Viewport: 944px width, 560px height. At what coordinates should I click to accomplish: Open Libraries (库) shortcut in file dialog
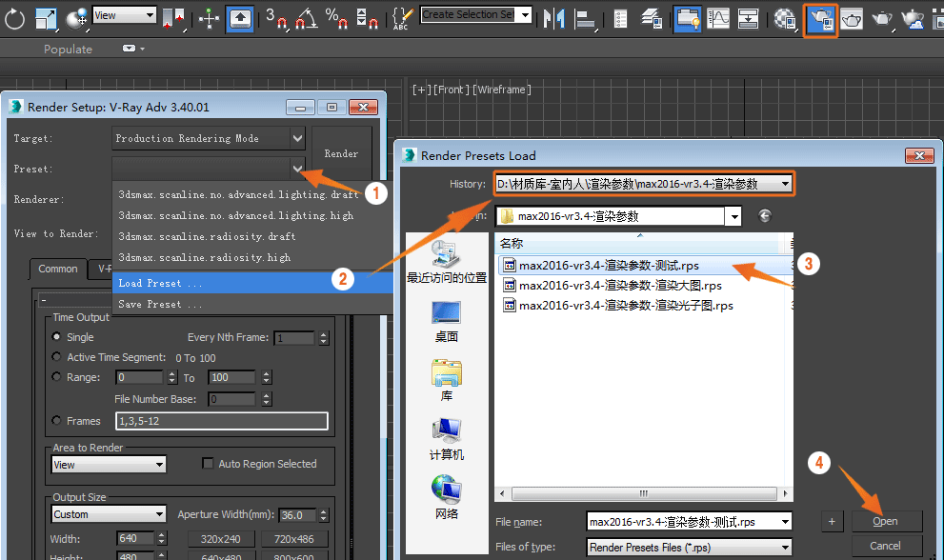[446, 381]
